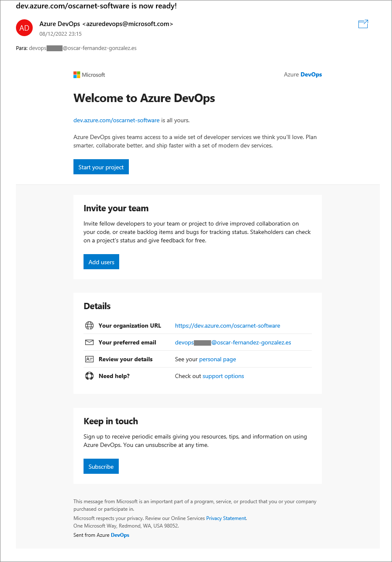Click the Invite your team heading
The width and height of the screenshot is (392, 562).
[116, 208]
